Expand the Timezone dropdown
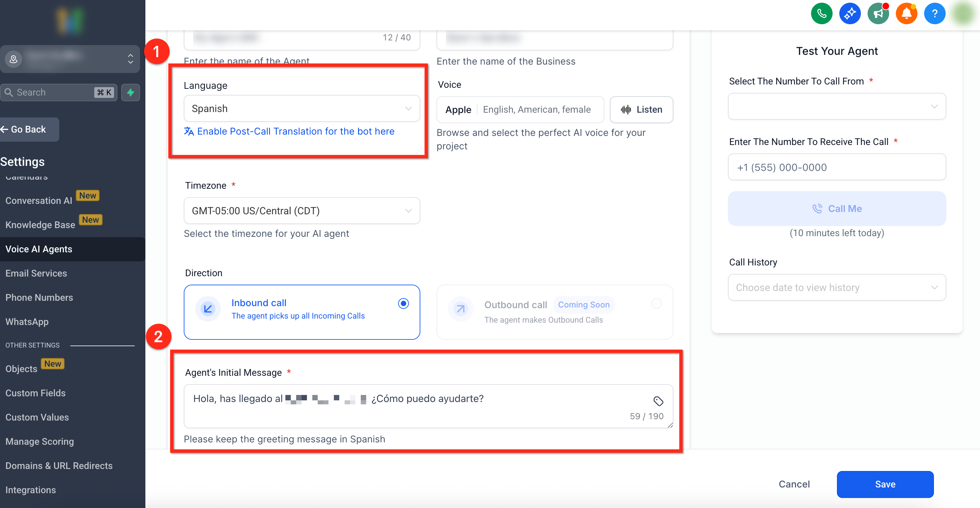The image size is (980, 508). [x=302, y=211]
